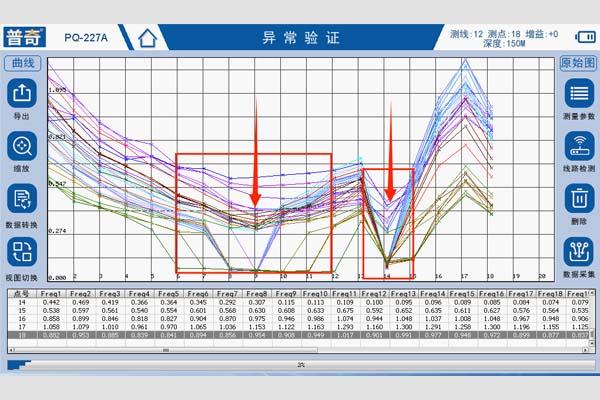Click the 0.274 y-axis label
This screenshot has height=400, width=600.
pyautogui.click(x=57, y=231)
